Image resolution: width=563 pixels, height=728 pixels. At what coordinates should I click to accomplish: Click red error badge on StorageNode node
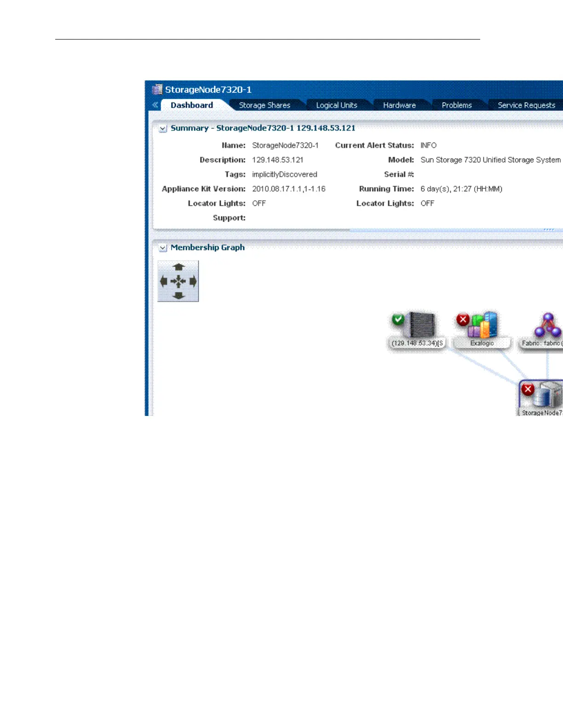(528, 389)
